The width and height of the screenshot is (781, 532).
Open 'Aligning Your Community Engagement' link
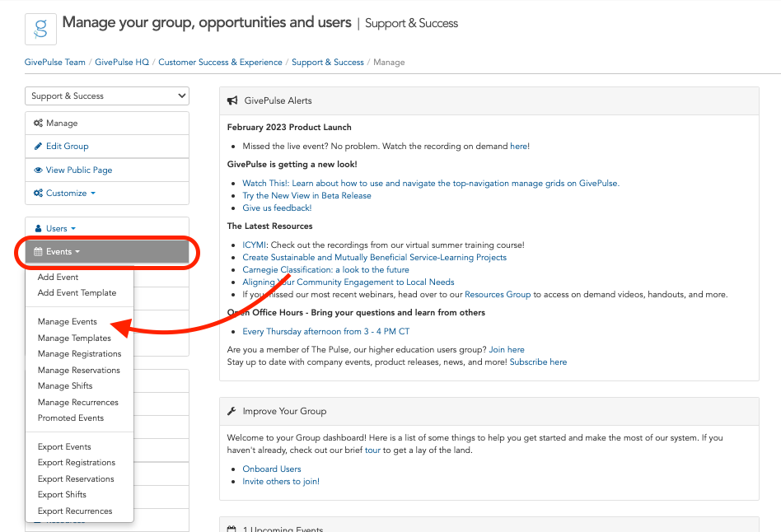pos(348,282)
